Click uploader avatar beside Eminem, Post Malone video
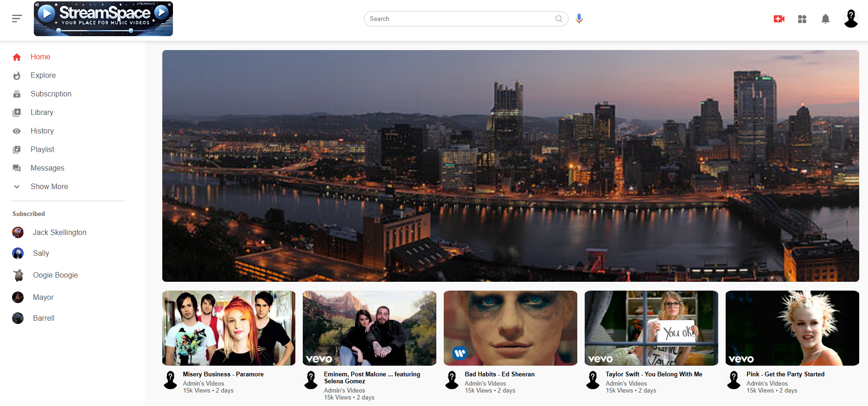Viewport: 868px width, 406px height. click(x=311, y=380)
